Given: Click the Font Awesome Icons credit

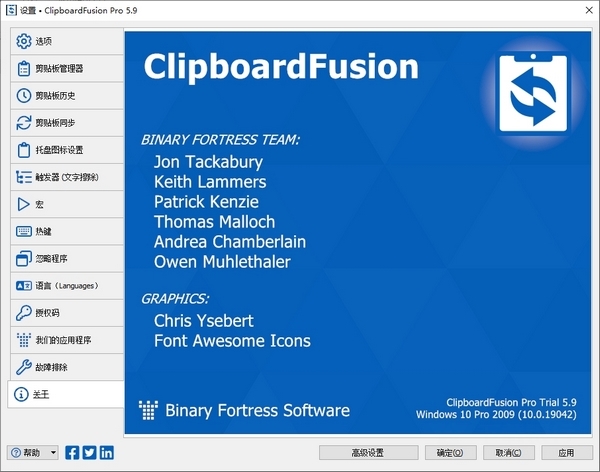Looking at the screenshot, I should [232, 341].
